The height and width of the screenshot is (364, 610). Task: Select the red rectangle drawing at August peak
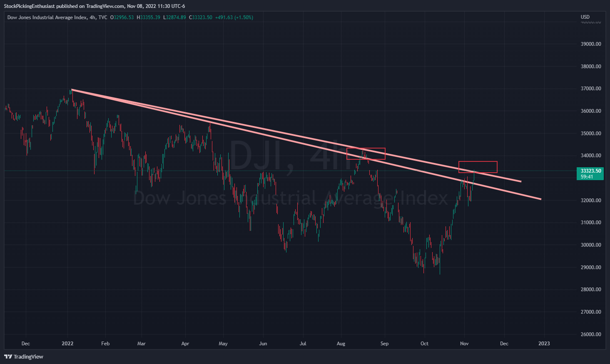click(x=366, y=154)
